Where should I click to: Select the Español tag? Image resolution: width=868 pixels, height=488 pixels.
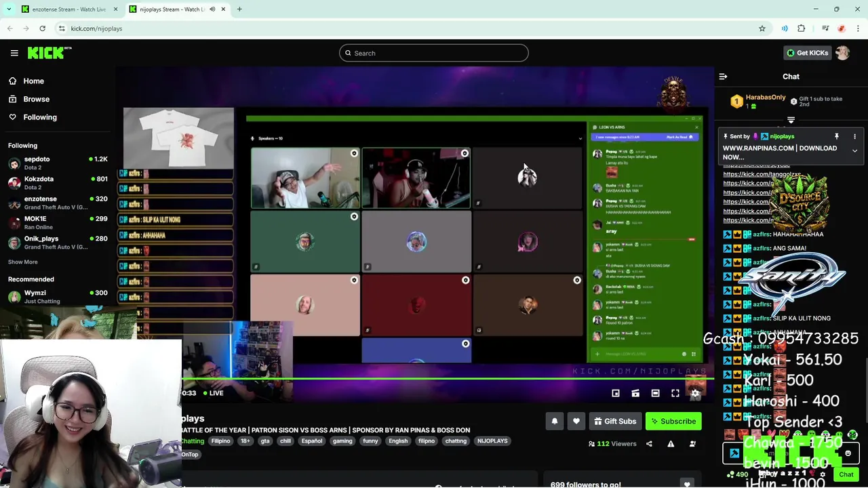tap(312, 441)
